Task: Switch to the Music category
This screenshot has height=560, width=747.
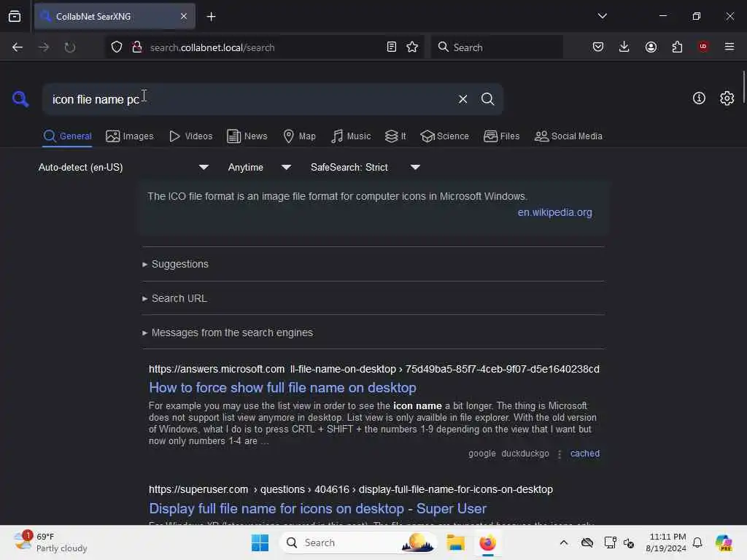Action: pos(351,136)
